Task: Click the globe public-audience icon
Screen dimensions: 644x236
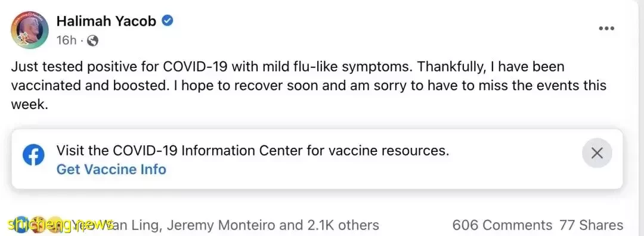Action: (x=93, y=40)
